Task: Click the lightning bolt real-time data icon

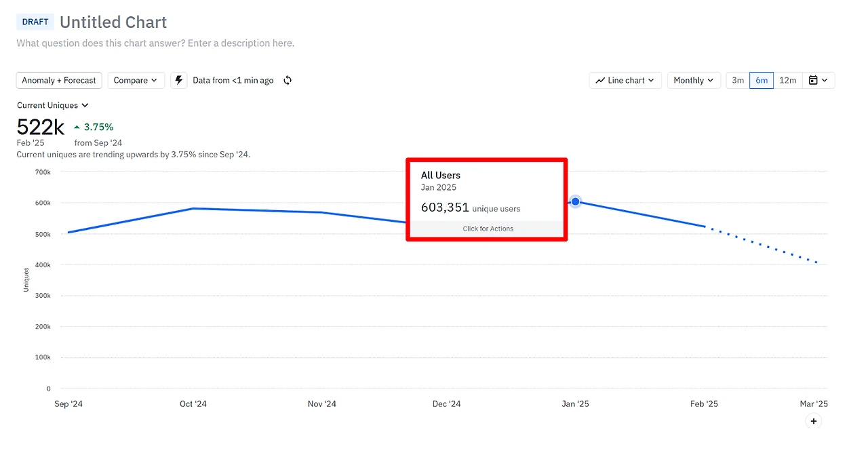Action: click(x=179, y=80)
